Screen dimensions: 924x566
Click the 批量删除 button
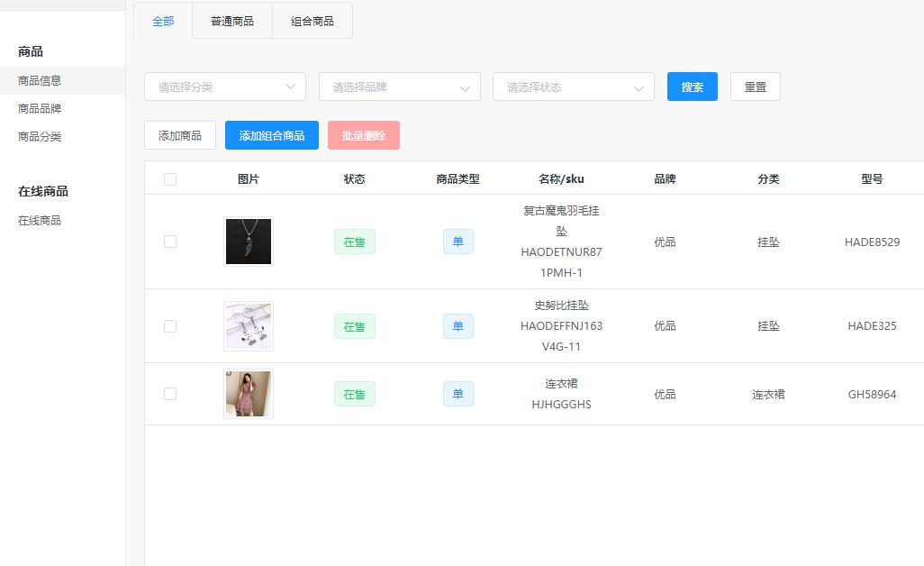[363, 135]
